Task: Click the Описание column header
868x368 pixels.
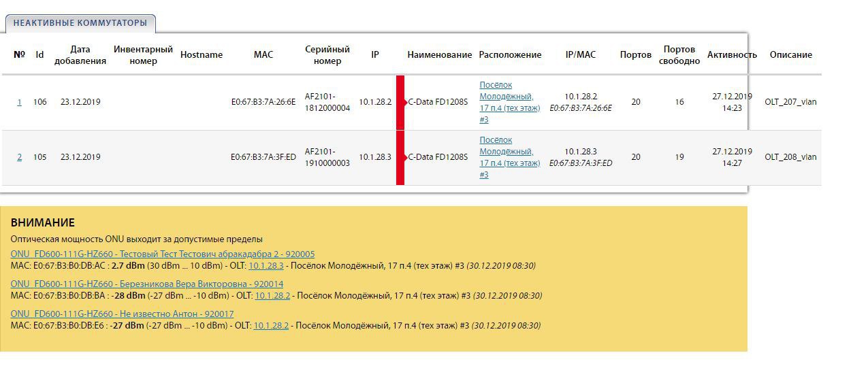Action: 791,54
